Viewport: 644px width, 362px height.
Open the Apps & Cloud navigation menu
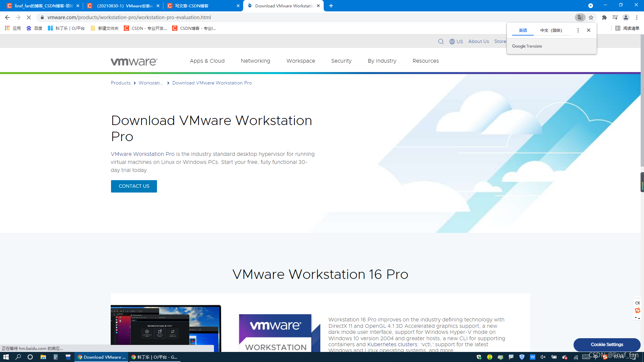pyautogui.click(x=207, y=61)
